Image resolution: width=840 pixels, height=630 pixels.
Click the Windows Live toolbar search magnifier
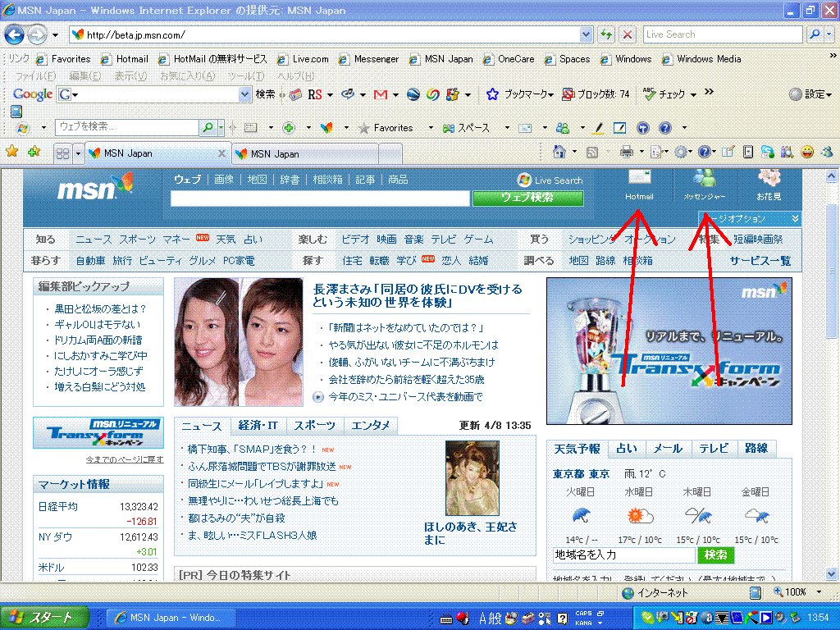click(208, 127)
